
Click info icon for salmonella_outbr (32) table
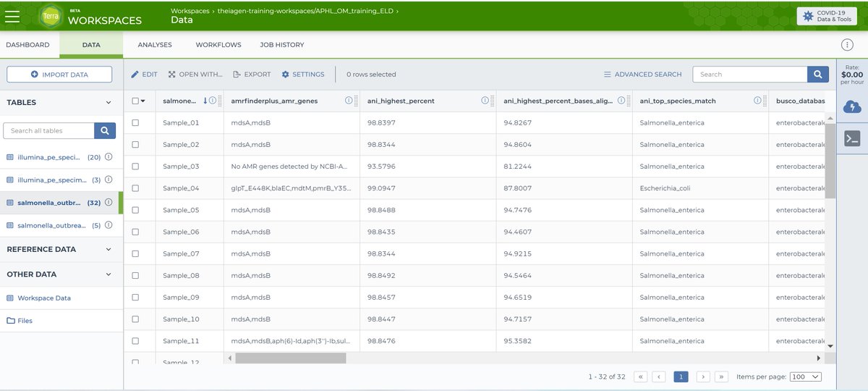coord(109,202)
